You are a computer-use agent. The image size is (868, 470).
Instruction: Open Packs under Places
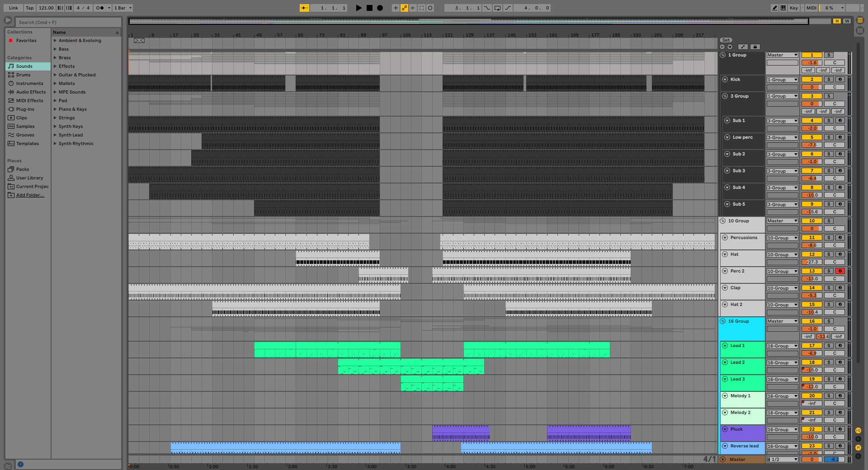coord(28,169)
